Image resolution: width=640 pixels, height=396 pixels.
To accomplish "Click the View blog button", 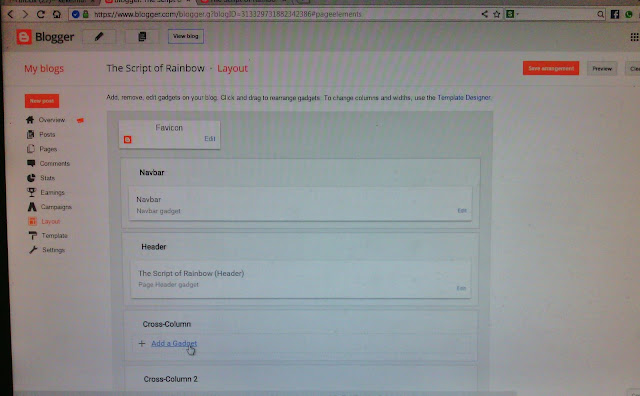I will click(x=186, y=36).
